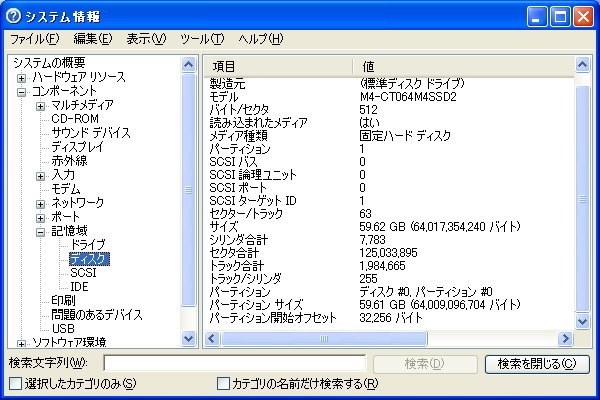The width and height of the screenshot is (600, 400).
Task: Toggle 選択したカテゴリのみ(S) checkbox
Action: (15, 384)
